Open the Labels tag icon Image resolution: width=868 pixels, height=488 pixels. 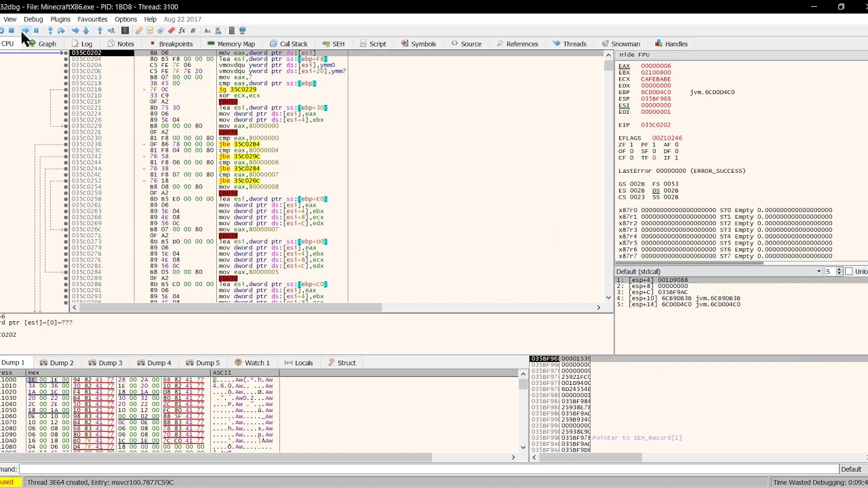point(160,30)
